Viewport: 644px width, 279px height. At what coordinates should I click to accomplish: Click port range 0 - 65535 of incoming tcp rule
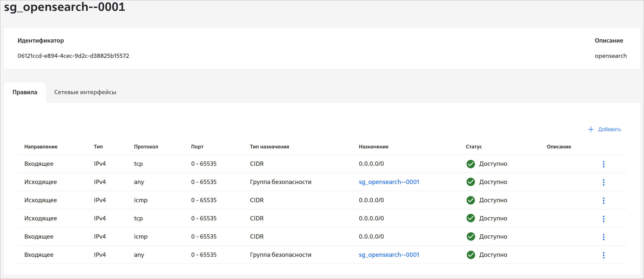204,164
